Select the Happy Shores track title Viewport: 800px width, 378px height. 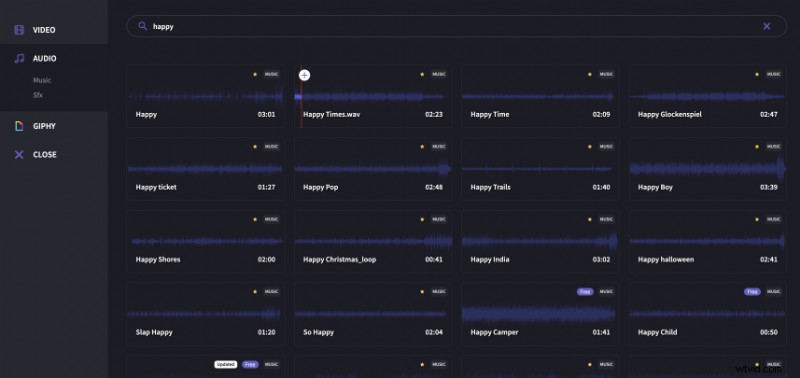tap(158, 260)
